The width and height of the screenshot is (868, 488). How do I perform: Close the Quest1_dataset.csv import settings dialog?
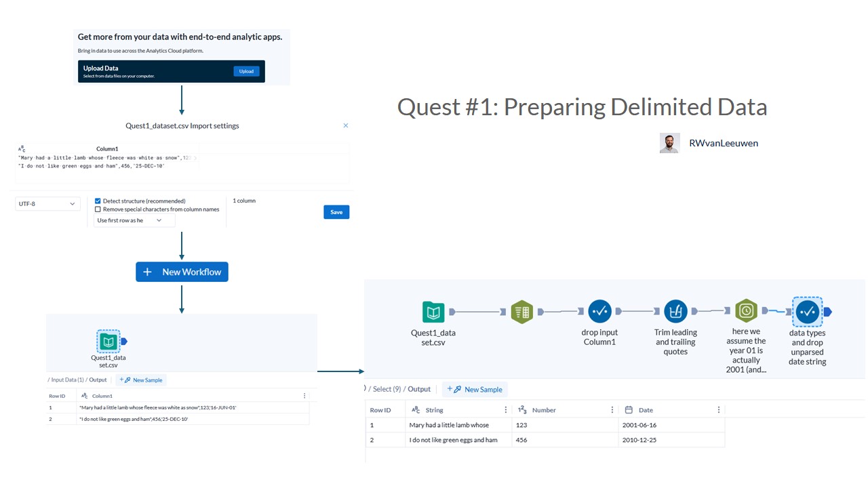tap(346, 125)
